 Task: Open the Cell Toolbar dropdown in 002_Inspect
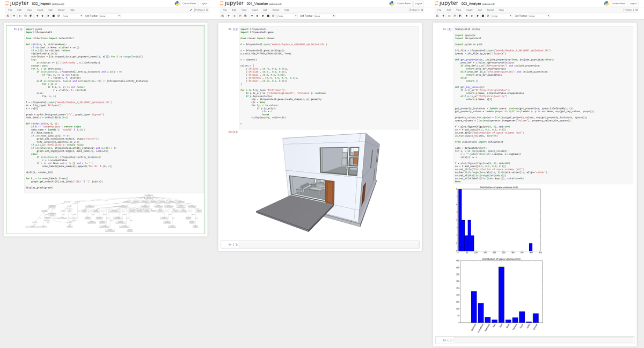(110, 16)
